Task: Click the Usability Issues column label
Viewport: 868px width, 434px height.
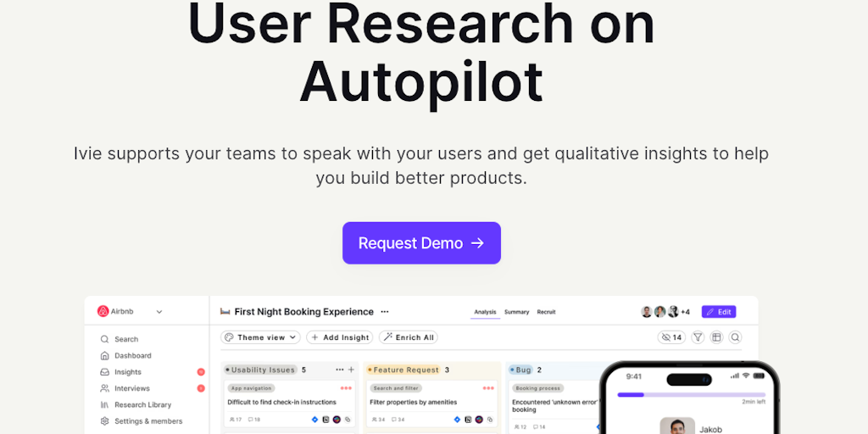Action: coord(260,370)
